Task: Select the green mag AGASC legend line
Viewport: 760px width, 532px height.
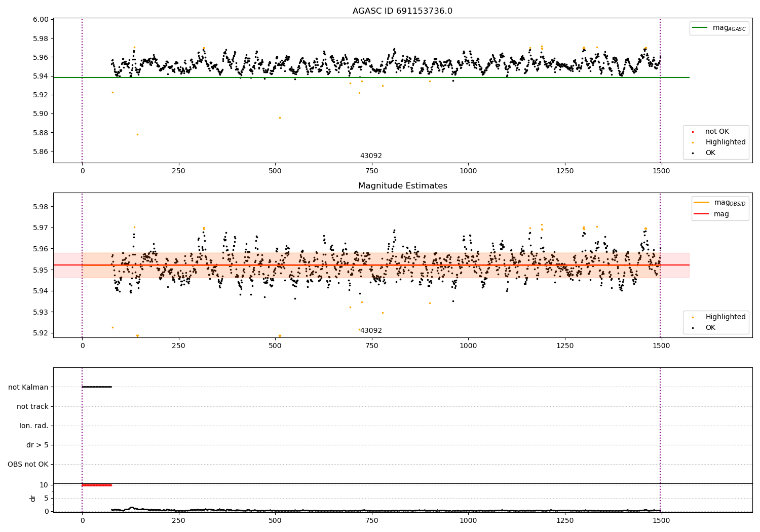Action: [x=700, y=28]
